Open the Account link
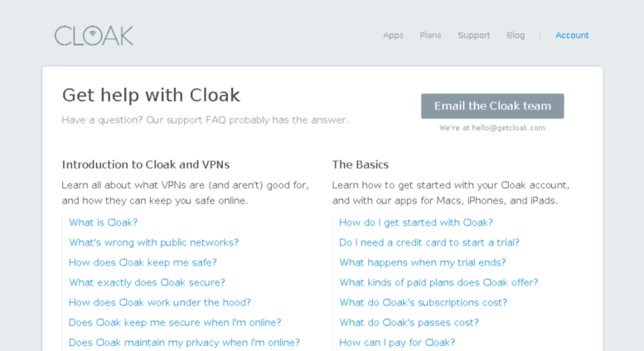This screenshot has height=351, width=644. click(x=572, y=36)
